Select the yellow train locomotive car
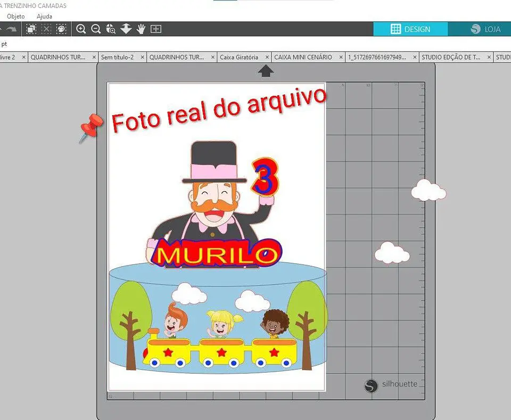The height and width of the screenshot is (420, 511). pyautogui.click(x=167, y=349)
